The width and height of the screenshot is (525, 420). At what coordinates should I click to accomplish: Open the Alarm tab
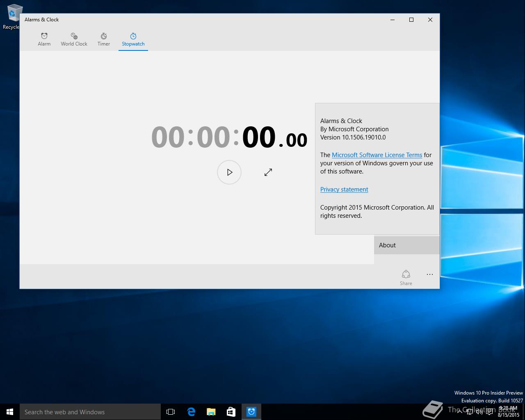coord(44,39)
